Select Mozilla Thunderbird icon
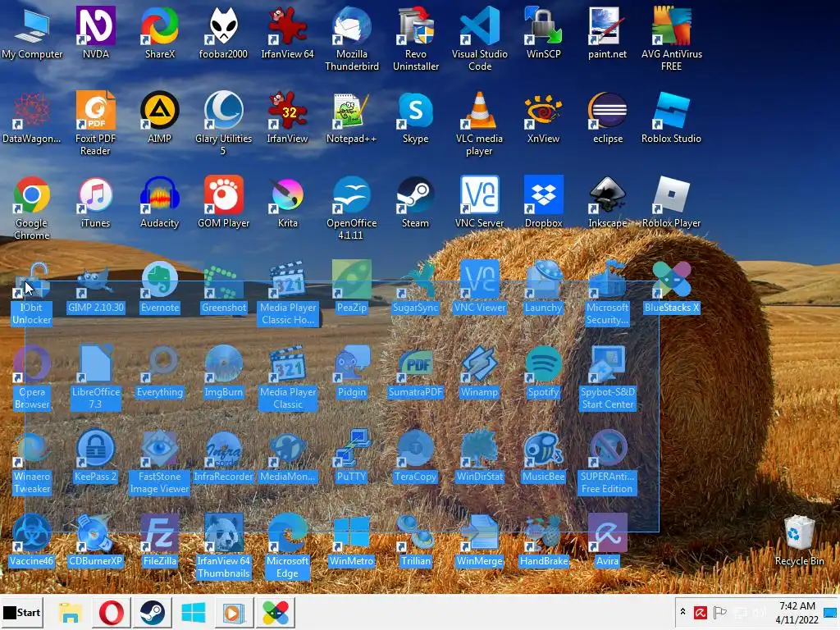 pos(351,39)
